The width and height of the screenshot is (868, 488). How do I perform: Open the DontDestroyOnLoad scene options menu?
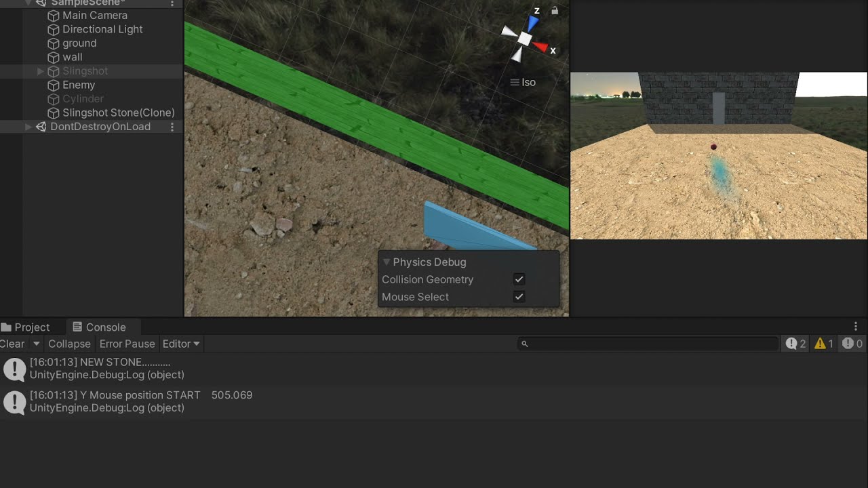172,127
